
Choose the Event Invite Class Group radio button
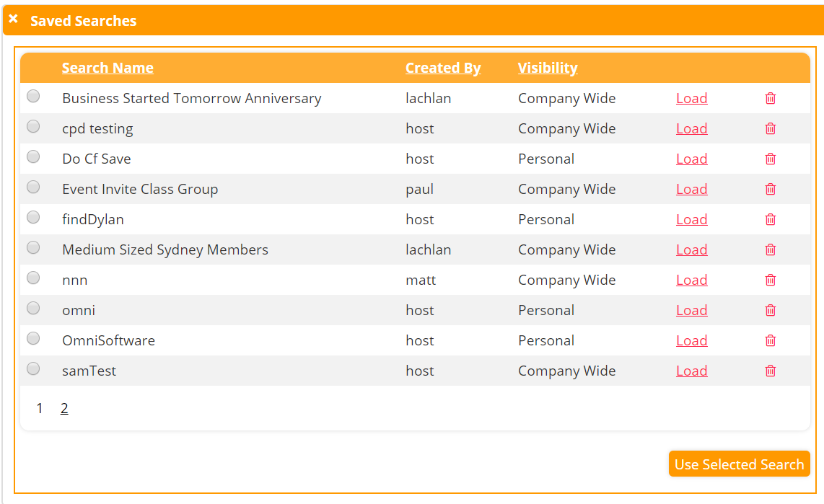pos(33,187)
